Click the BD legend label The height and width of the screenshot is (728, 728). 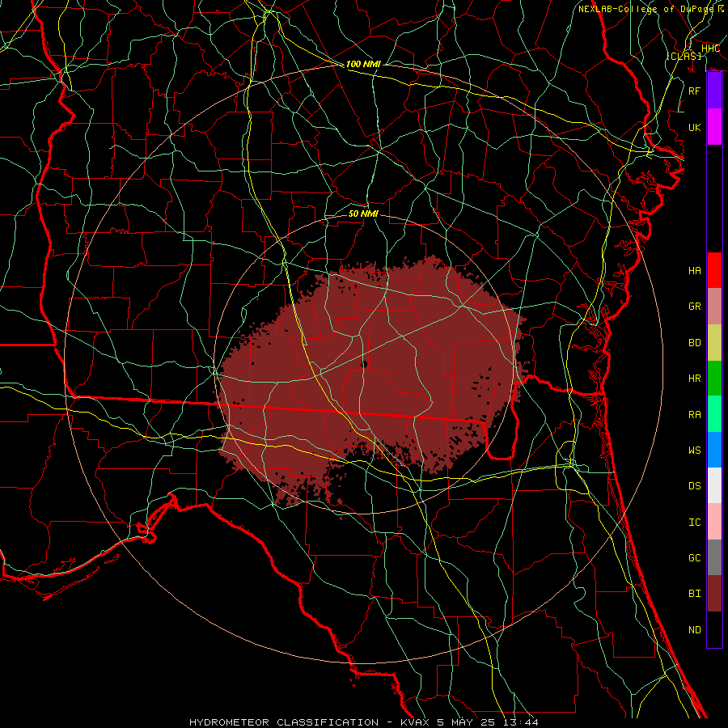coord(695,343)
